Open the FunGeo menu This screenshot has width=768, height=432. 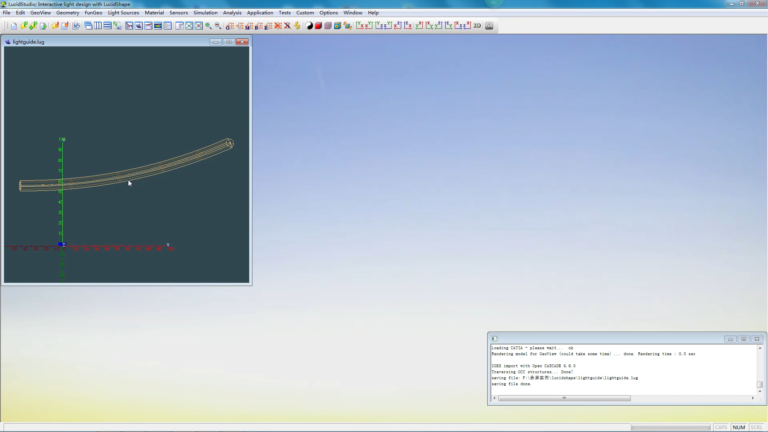(93, 13)
